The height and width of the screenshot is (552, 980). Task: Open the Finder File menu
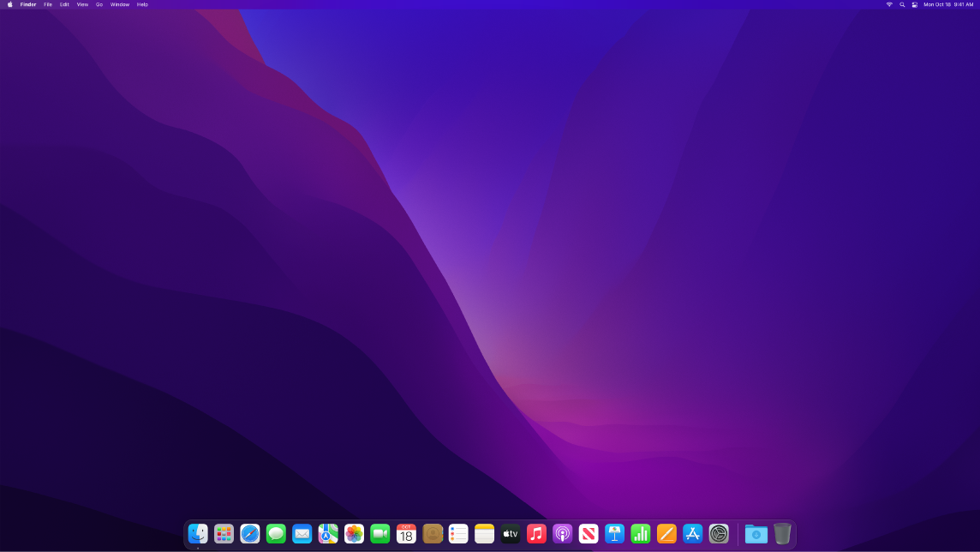pyautogui.click(x=48, y=4)
